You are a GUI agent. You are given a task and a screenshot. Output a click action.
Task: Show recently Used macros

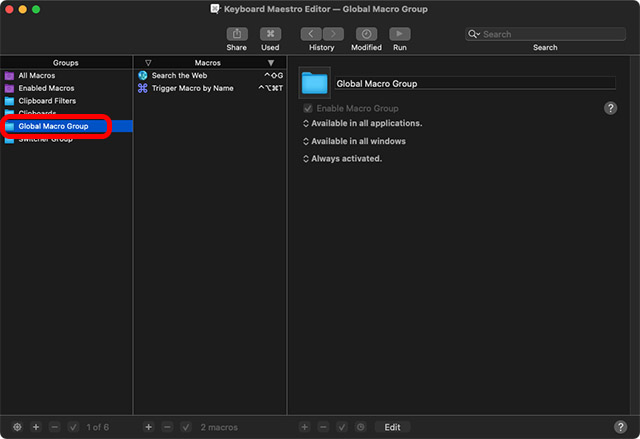pyautogui.click(x=270, y=34)
